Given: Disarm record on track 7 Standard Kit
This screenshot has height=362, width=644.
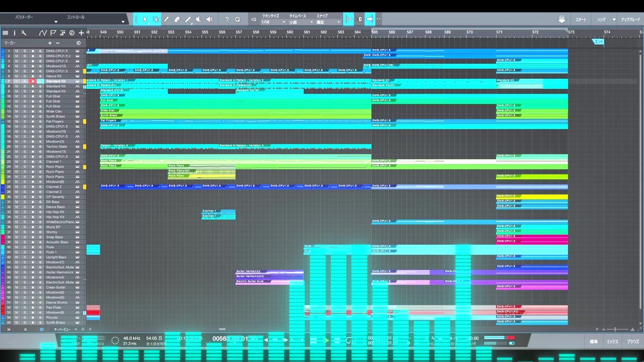Looking at the screenshot, I should point(33,81).
